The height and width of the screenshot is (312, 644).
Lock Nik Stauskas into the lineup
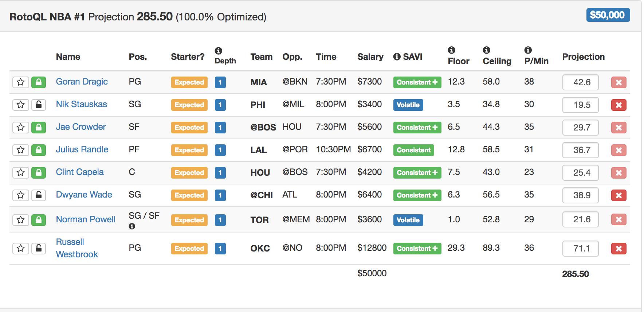click(x=39, y=105)
